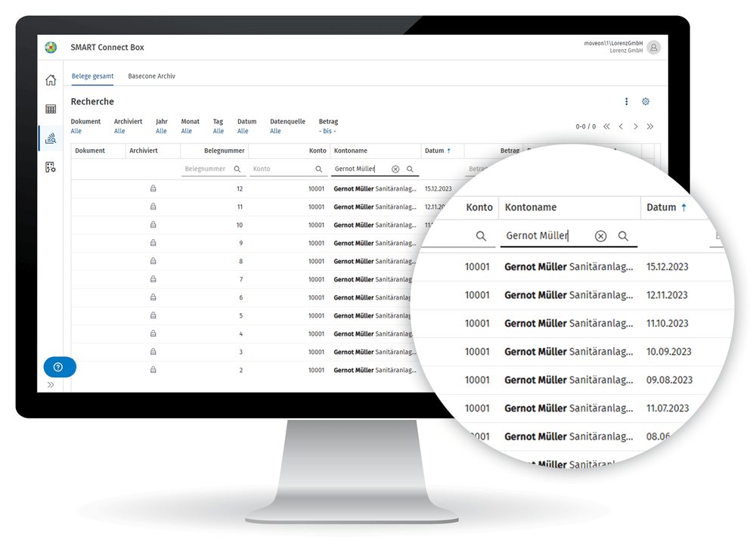Open the Home page from sidebar

51,80
